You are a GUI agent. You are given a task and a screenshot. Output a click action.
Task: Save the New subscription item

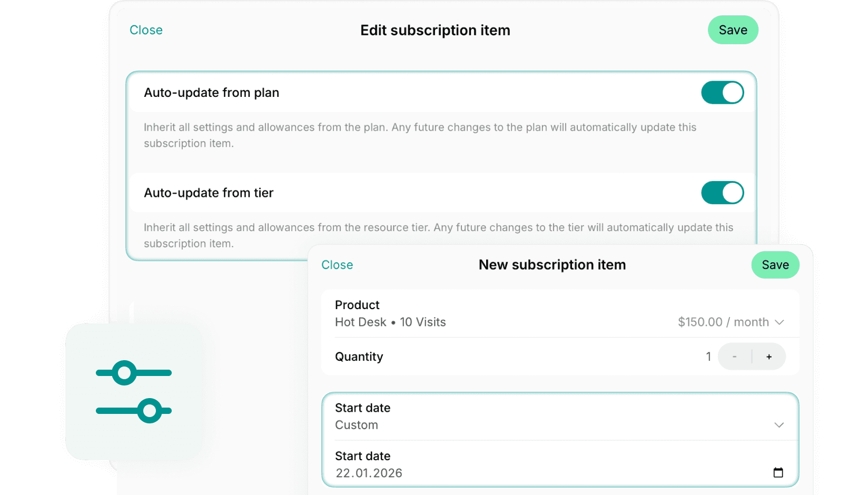(775, 265)
